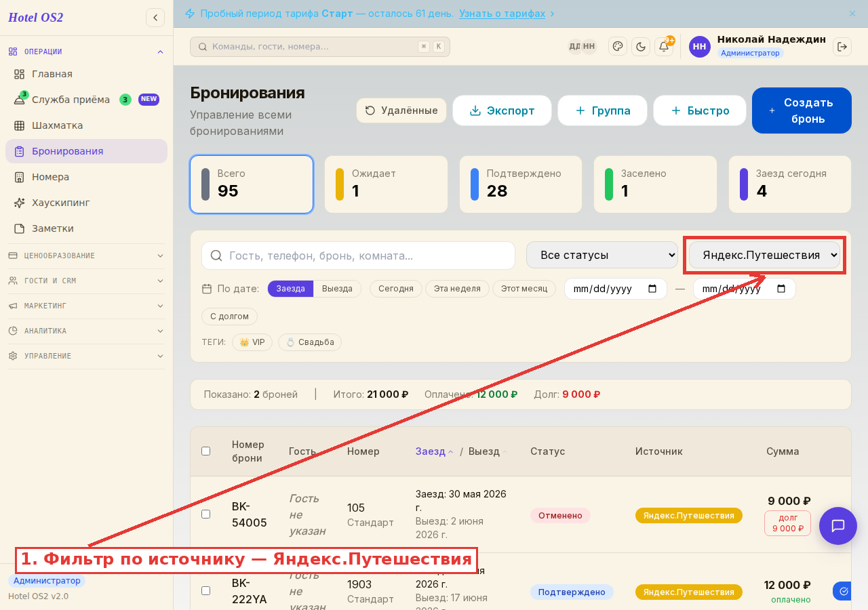Toggle dark mode moon icon
The image size is (868, 610).
tap(641, 46)
